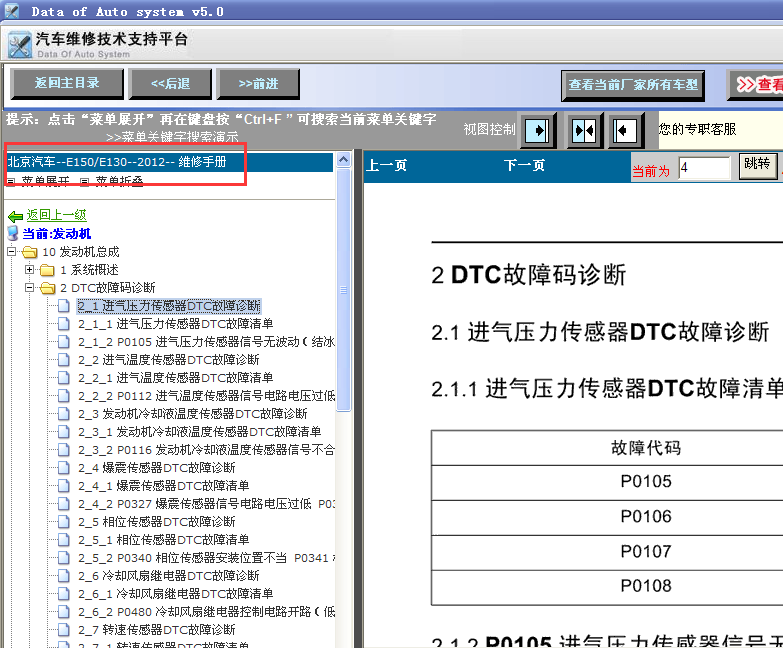Click 查看当前厂家所有车型 button
This screenshot has height=648, width=783.
633,85
